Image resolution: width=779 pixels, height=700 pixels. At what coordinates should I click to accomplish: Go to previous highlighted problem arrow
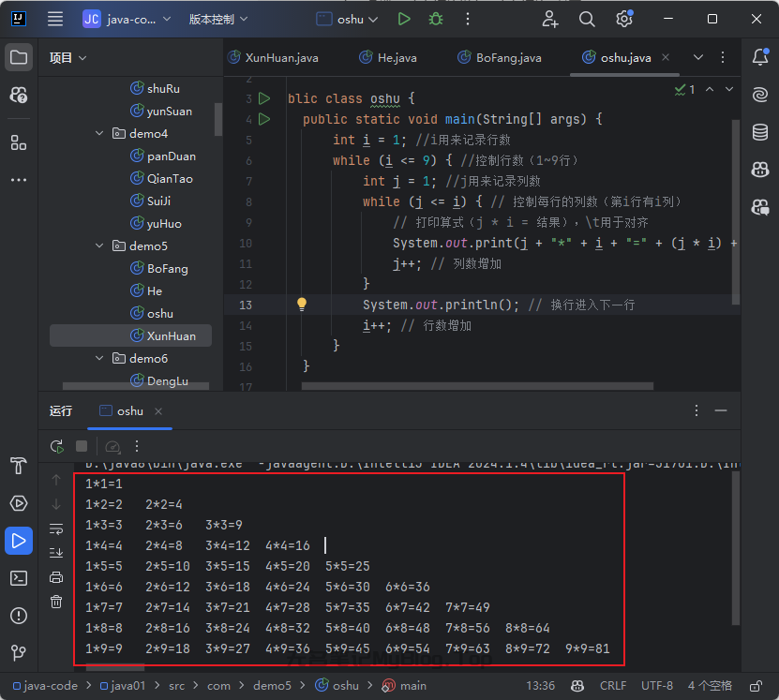click(710, 89)
